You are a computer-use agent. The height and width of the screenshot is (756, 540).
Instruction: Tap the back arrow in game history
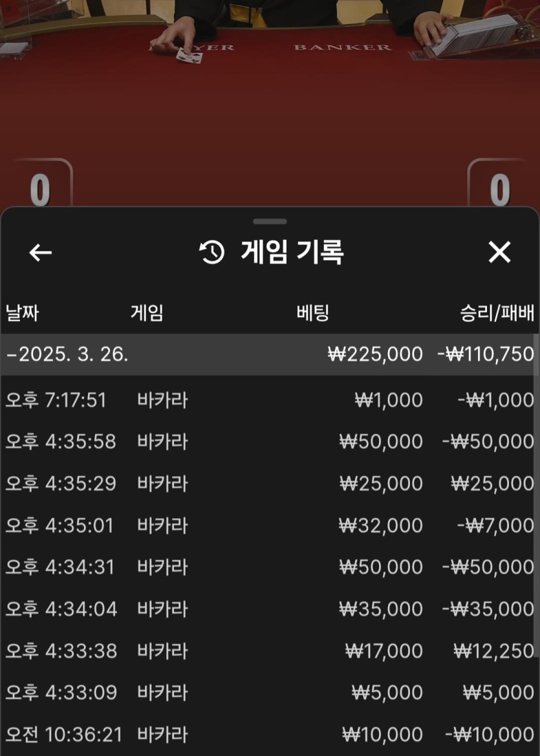[40, 252]
